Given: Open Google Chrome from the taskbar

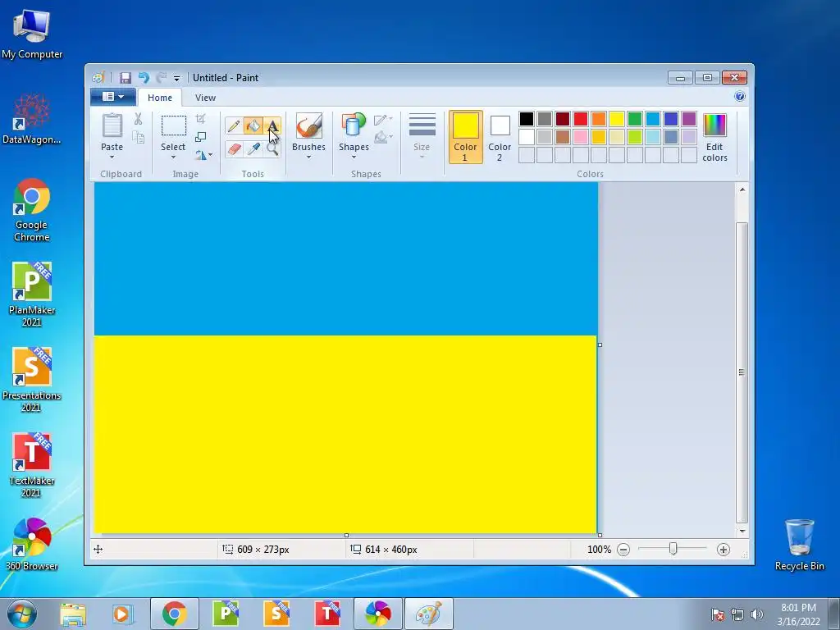Looking at the screenshot, I should [x=174, y=614].
